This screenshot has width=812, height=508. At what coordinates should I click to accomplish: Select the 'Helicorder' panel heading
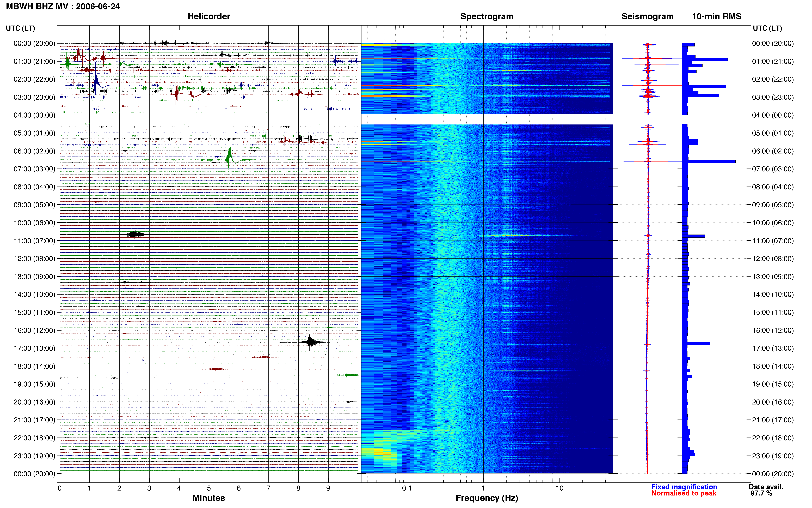point(209,16)
